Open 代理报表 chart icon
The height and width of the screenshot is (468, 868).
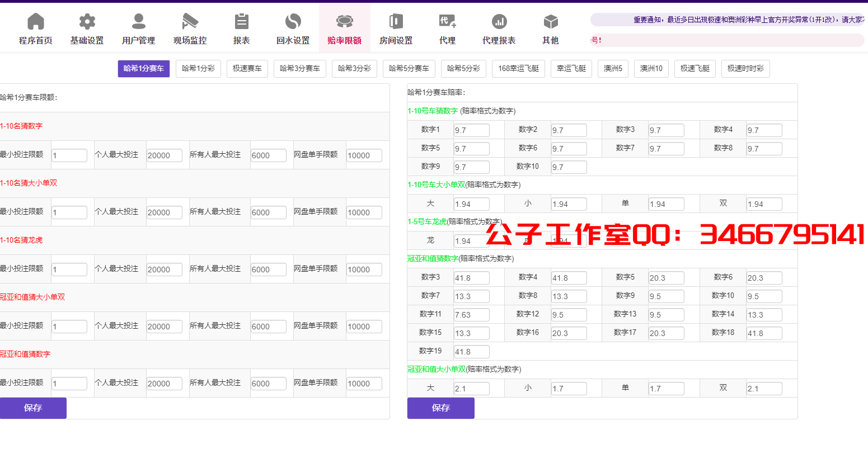click(x=499, y=22)
